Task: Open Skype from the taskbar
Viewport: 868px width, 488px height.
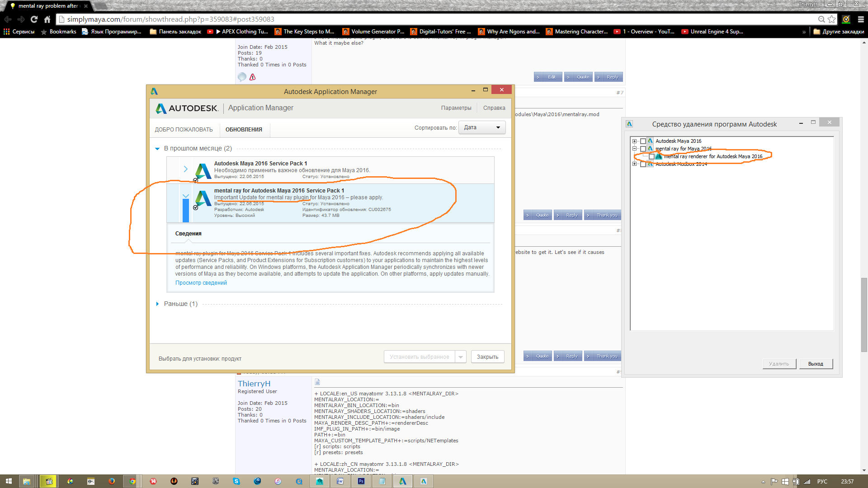Action: (x=236, y=481)
